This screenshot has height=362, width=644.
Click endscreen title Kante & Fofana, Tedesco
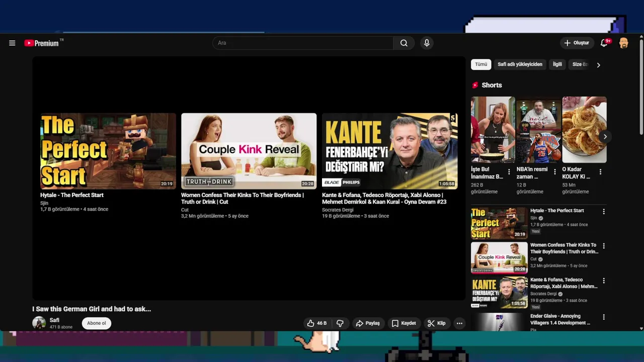(384, 199)
